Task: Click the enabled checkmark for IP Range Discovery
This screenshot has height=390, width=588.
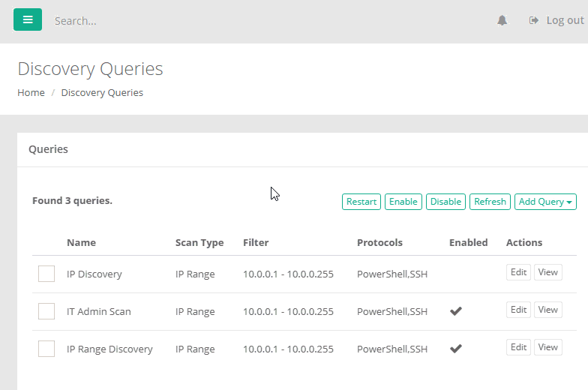Action: [x=455, y=349]
